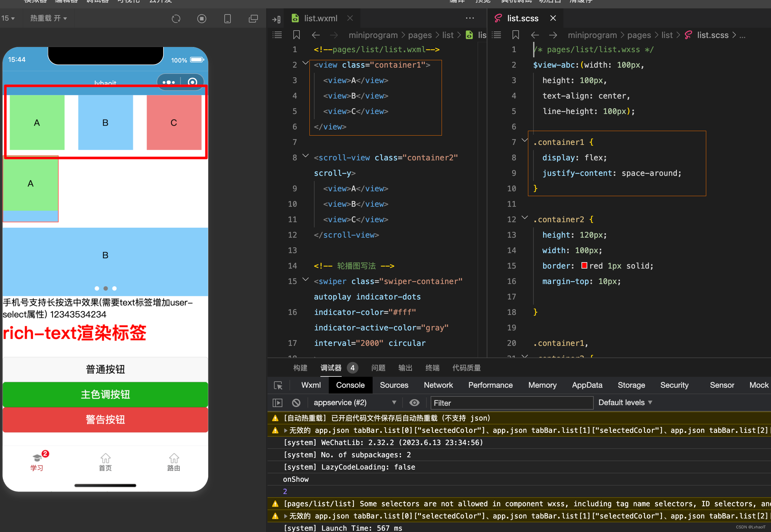Click the detach simulator window icon
This screenshot has width=771, height=532.
pyautogui.click(x=253, y=19)
